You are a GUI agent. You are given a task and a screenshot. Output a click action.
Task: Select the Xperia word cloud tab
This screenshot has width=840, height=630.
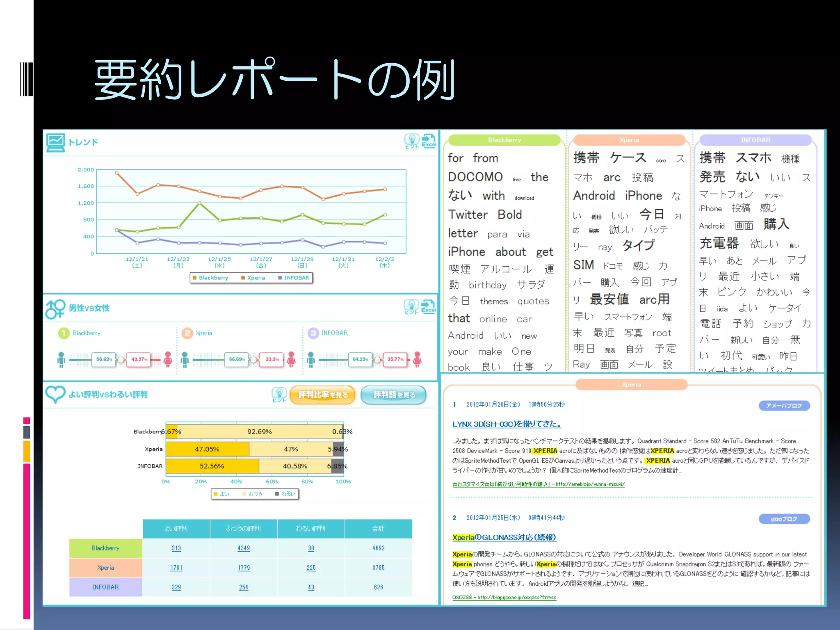(630, 140)
